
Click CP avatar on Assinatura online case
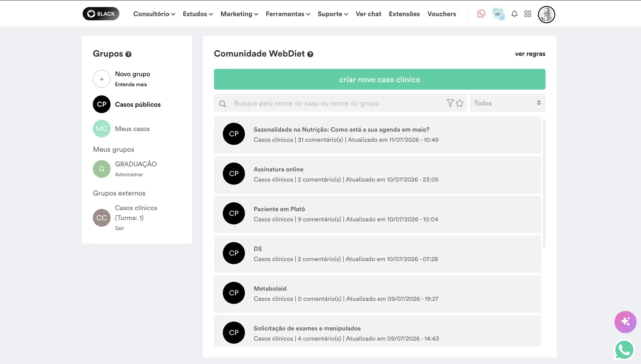234,174
